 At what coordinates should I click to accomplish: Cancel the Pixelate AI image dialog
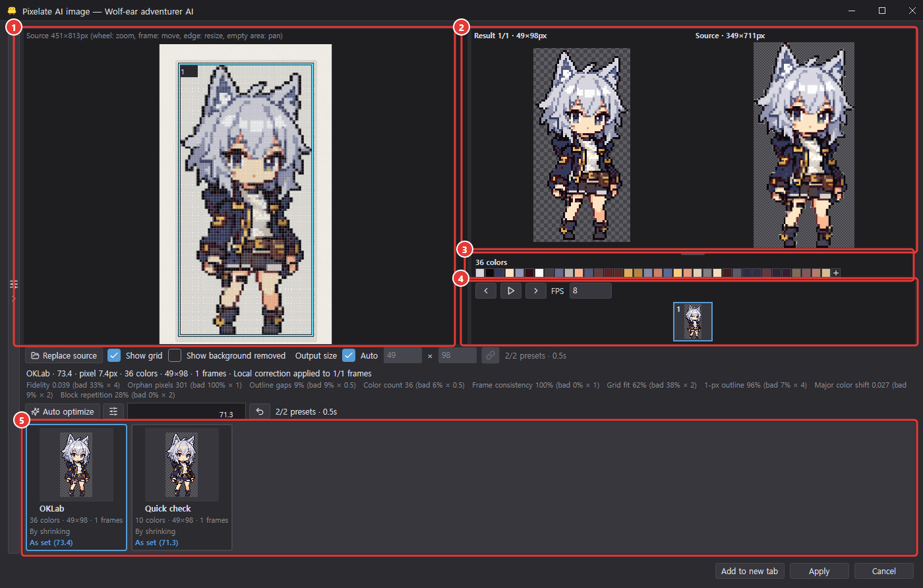click(x=884, y=572)
